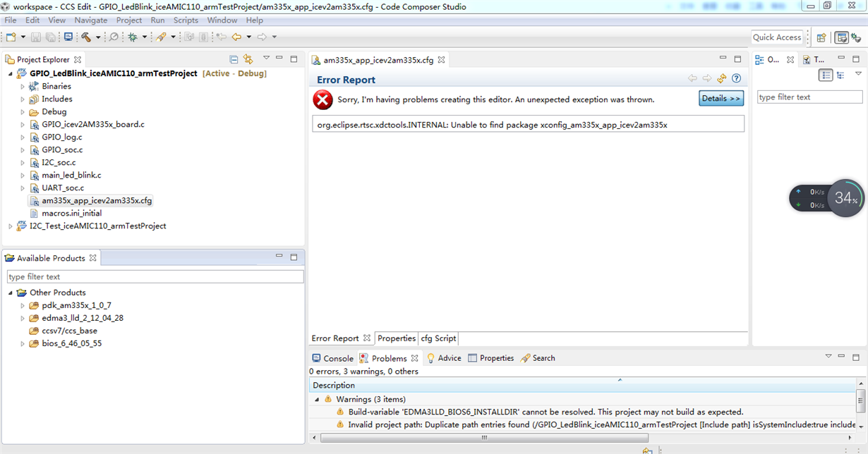The width and height of the screenshot is (868, 454).
Task: Expand pdk_am335x_1_0_7 in Available Products
Action: 23,306
